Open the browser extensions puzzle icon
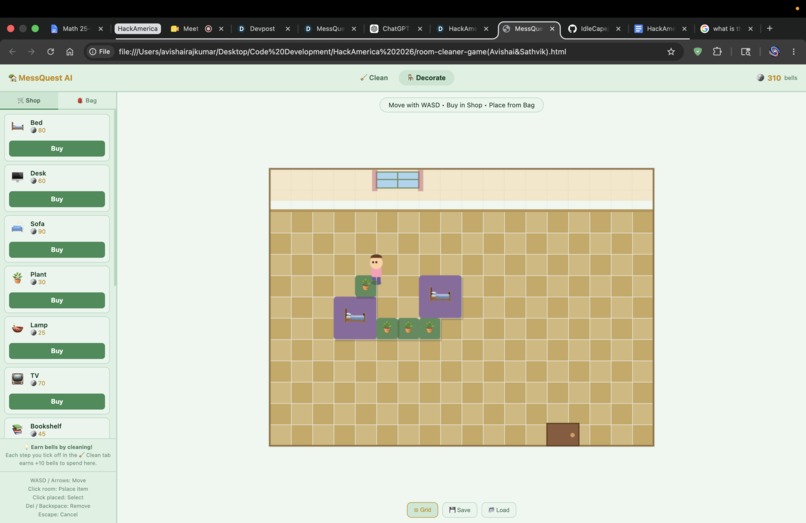 pyautogui.click(x=717, y=51)
